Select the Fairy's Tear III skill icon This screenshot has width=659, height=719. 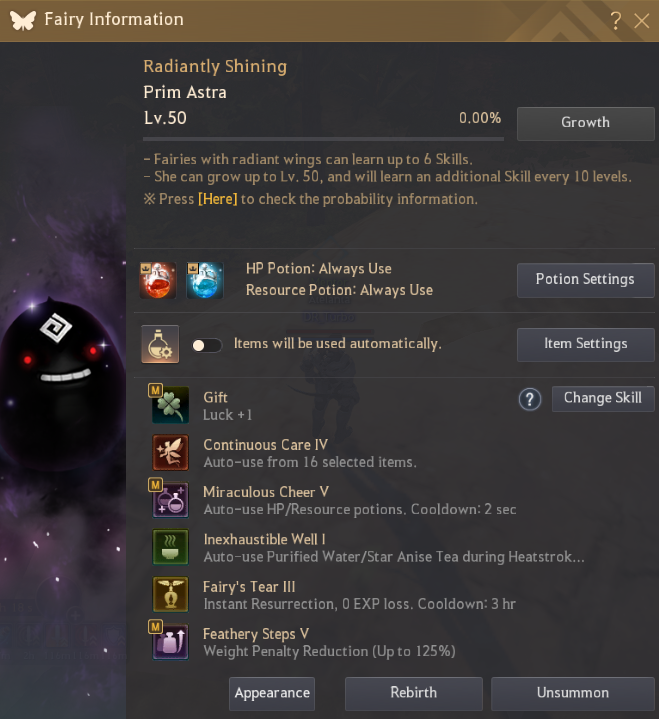pos(170,594)
